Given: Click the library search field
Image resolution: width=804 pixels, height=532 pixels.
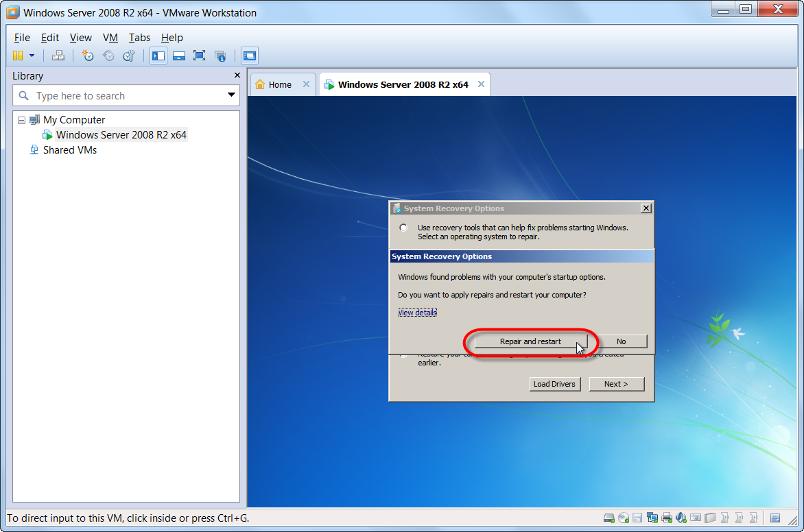Looking at the screenshot, I should point(126,95).
